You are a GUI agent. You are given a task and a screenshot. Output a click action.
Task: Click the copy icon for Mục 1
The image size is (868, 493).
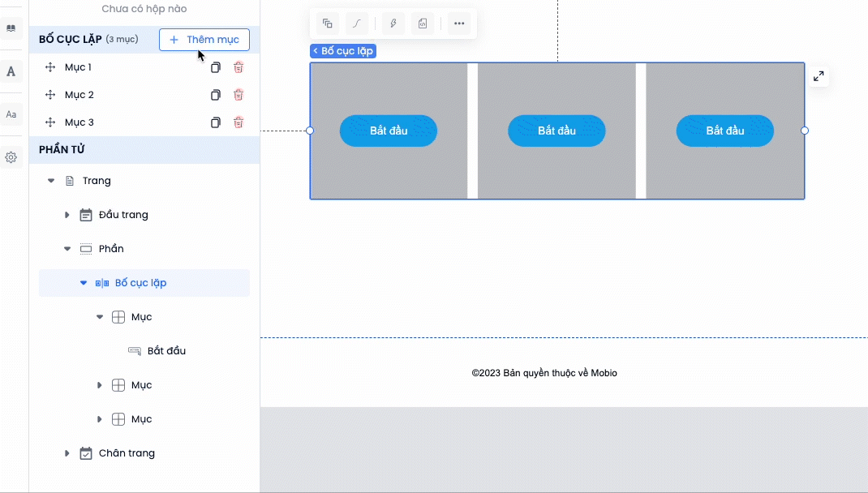point(215,67)
